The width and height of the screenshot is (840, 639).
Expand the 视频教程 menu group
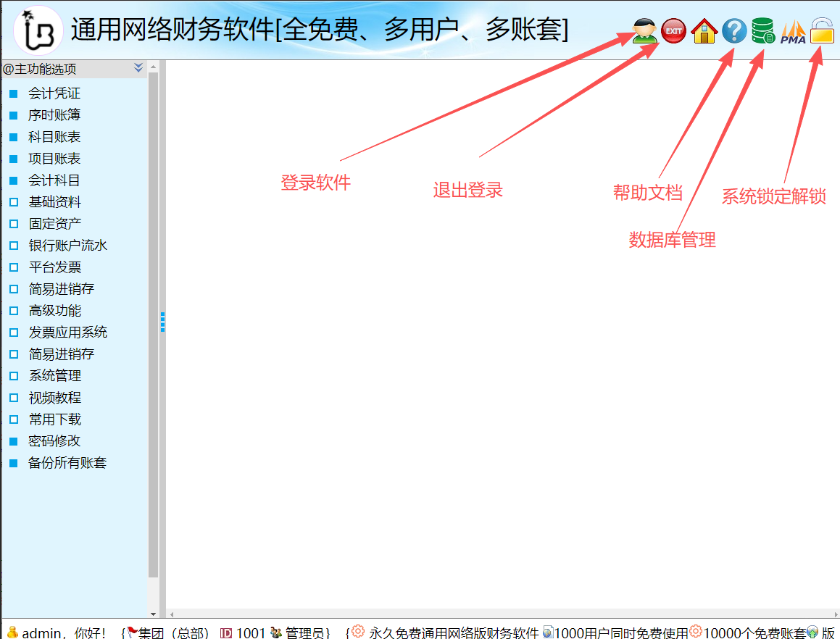[x=54, y=398]
